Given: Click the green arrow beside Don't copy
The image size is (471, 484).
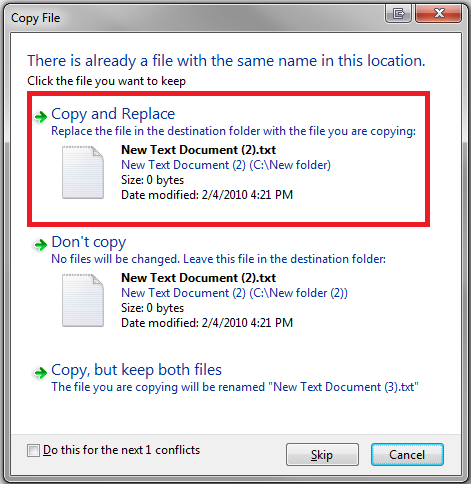Looking at the screenshot, I should (41, 245).
